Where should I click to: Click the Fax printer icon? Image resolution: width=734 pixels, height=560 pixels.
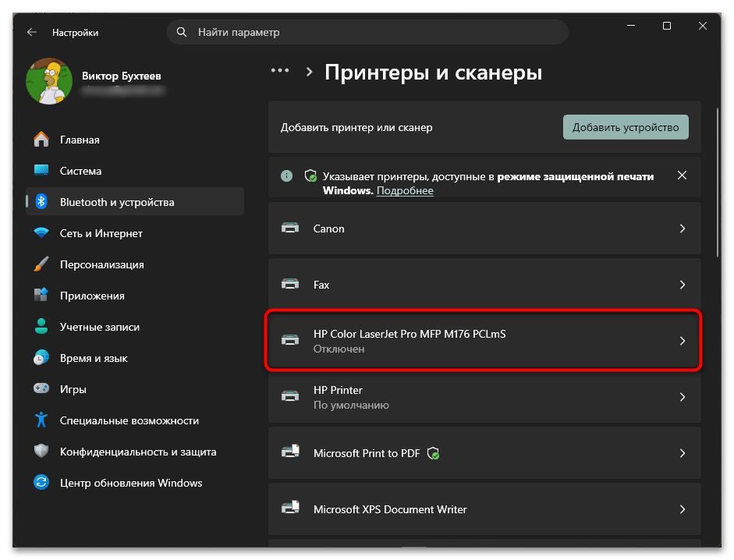290,285
